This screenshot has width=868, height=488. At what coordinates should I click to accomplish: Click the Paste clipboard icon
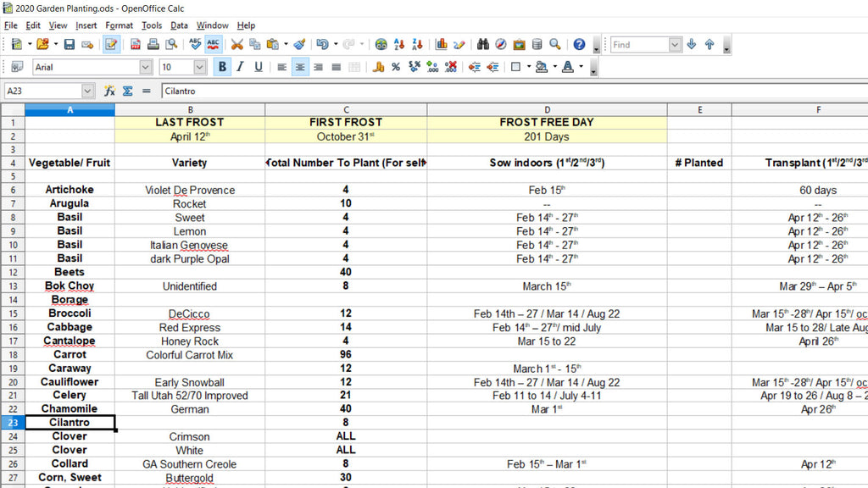tap(272, 44)
